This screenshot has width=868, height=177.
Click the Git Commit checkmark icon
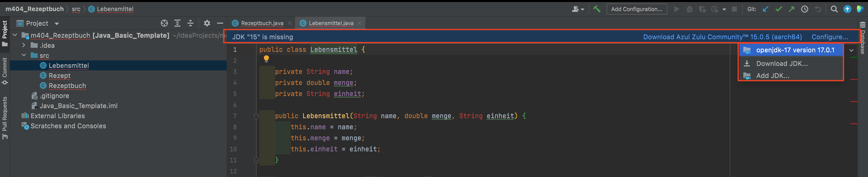point(778,9)
